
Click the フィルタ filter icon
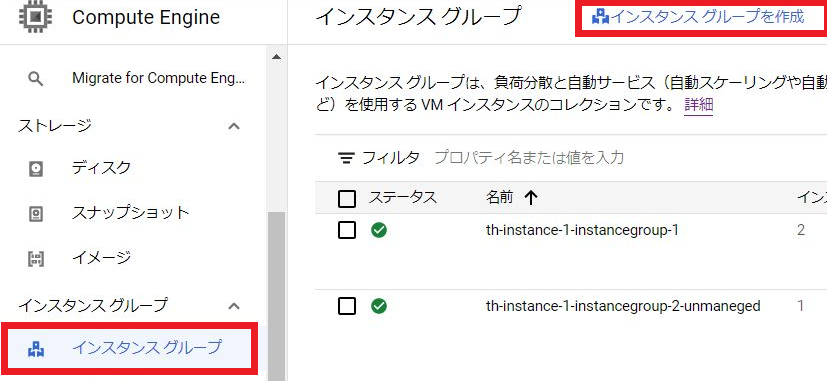tap(346, 158)
